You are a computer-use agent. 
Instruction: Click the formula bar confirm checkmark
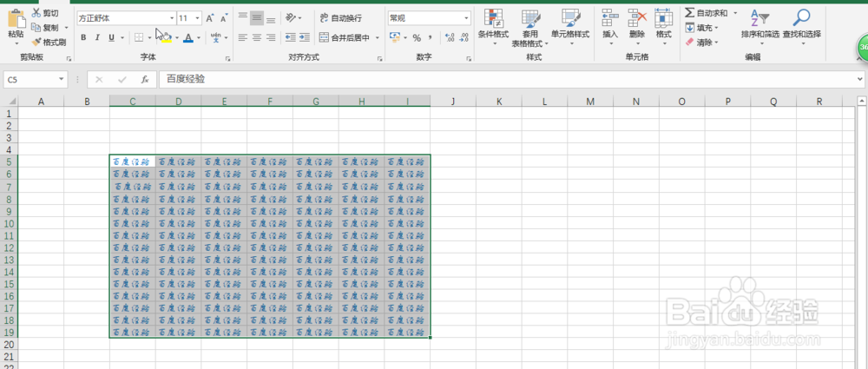pos(122,80)
